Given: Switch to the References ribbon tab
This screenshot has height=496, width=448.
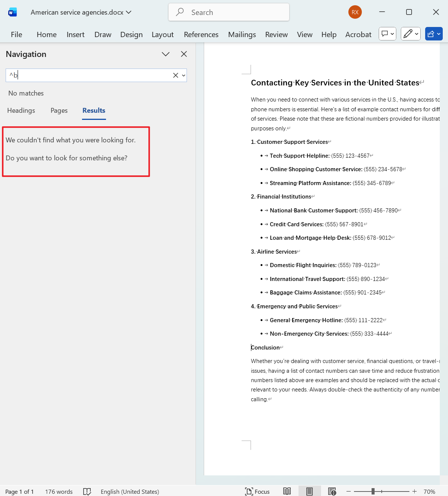Looking at the screenshot, I should point(201,34).
